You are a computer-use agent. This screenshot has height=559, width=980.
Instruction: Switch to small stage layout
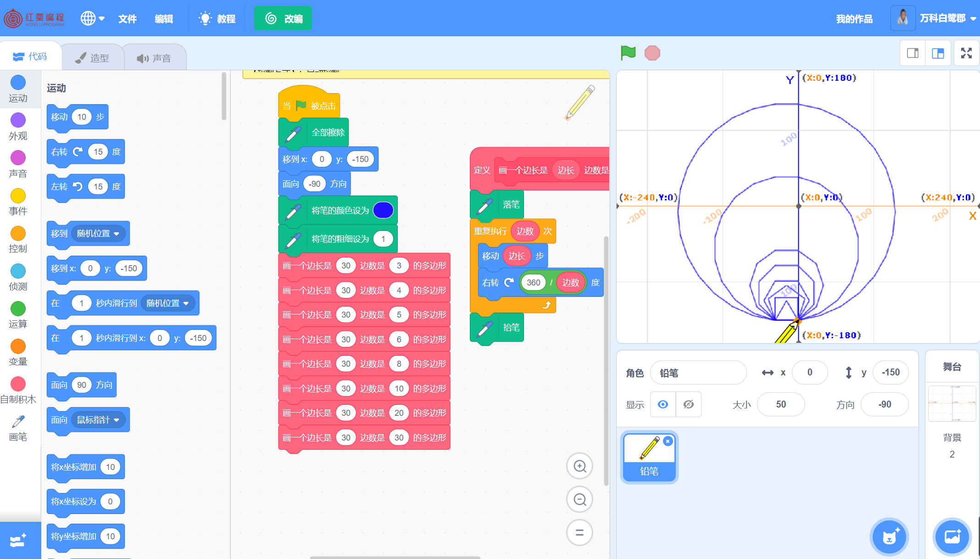913,53
